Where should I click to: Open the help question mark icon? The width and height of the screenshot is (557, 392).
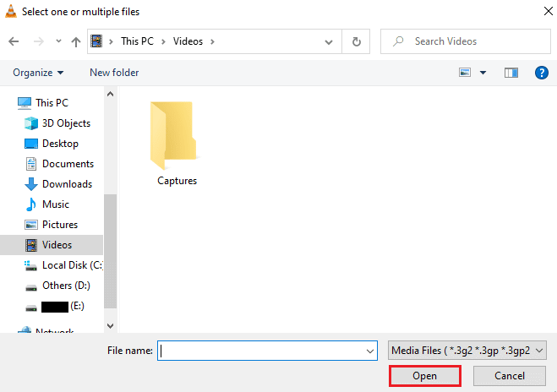point(542,73)
